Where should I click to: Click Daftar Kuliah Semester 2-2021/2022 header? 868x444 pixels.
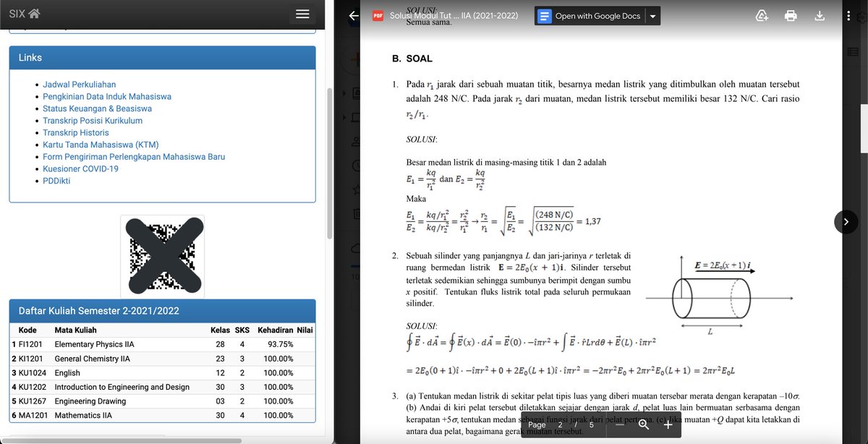pos(162,311)
